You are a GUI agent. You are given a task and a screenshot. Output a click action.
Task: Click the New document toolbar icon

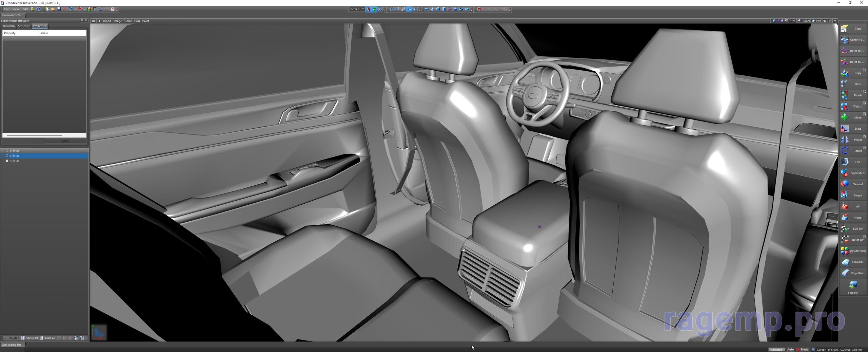47,9
